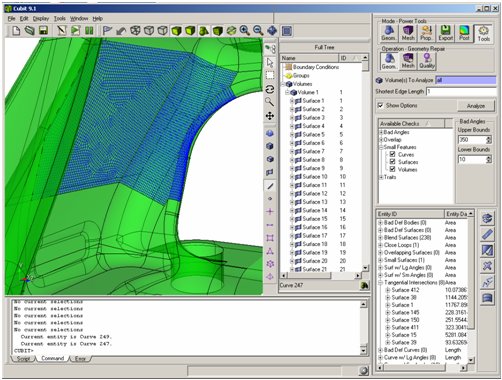Uncheck the Curves small feature check
Image resolution: width=502 pixels, height=380 pixels.
392,154
